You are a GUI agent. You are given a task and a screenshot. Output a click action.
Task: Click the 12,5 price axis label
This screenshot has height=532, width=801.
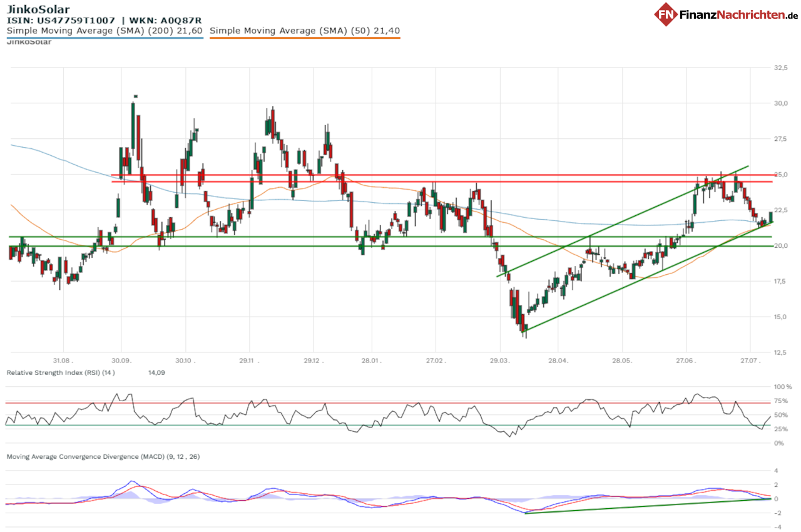pos(782,352)
